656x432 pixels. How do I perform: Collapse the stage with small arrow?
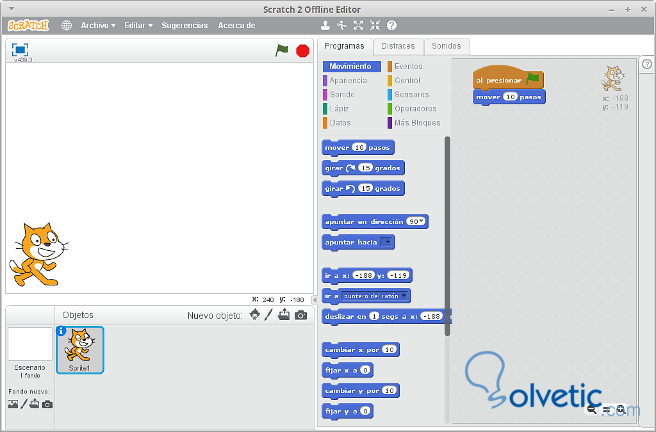pyautogui.click(x=314, y=299)
